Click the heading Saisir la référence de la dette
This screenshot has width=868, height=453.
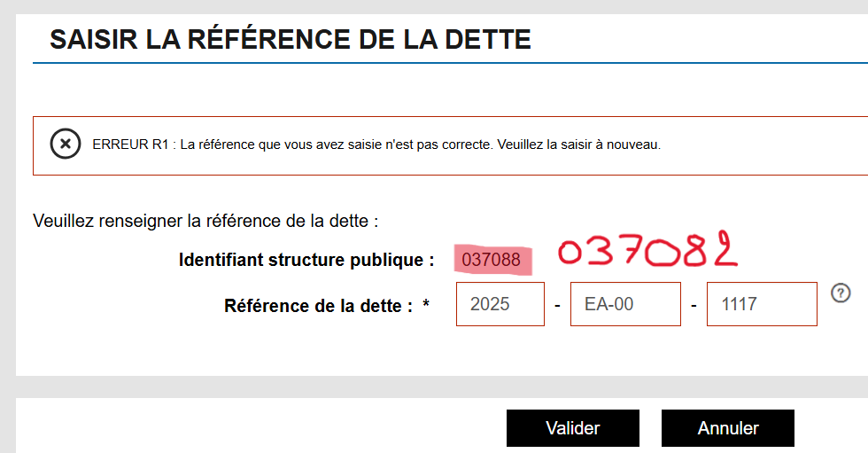coord(291,40)
